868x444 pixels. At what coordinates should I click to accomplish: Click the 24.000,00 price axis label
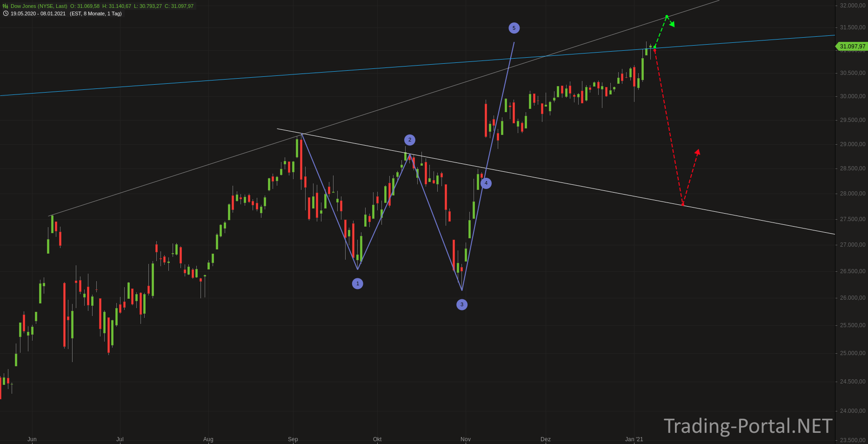tap(853, 411)
